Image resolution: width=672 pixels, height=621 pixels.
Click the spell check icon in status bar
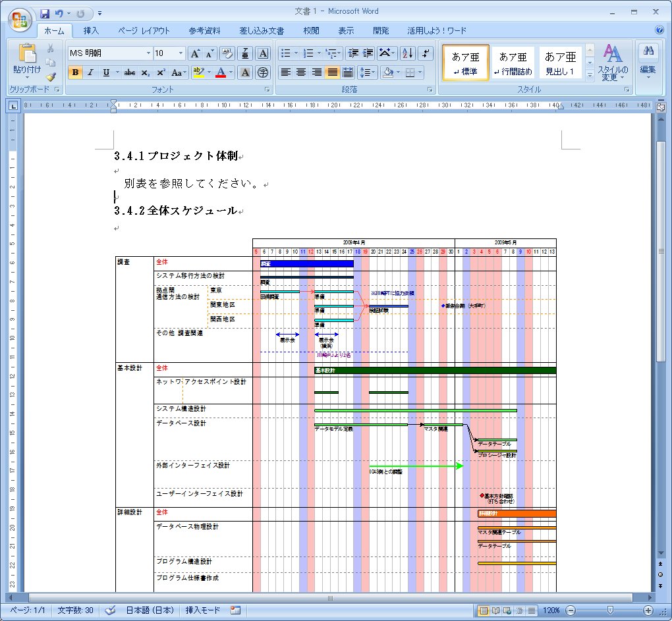tap(110, 610)
